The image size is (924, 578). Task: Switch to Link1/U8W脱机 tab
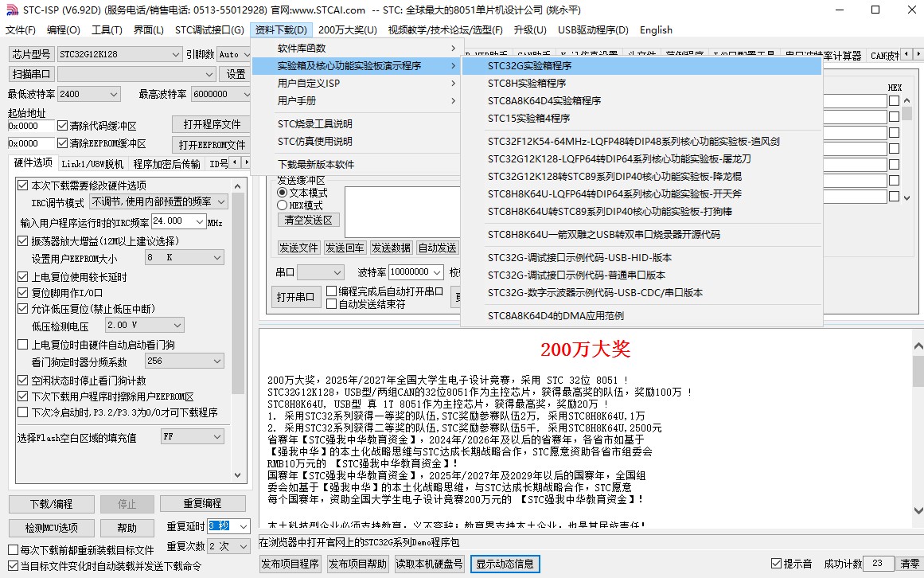[92, 164]
